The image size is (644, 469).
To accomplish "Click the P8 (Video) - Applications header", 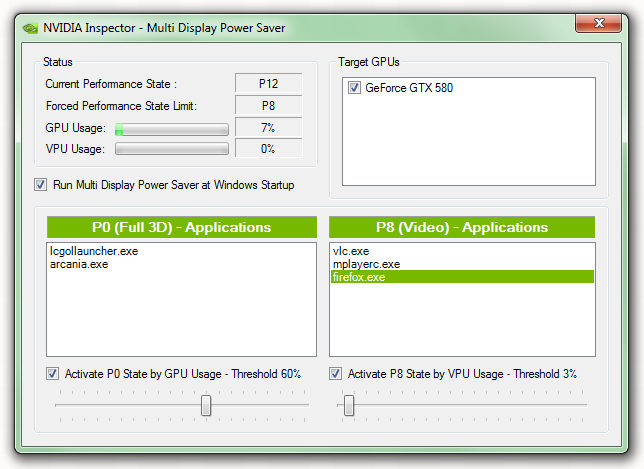I will click(x=462, y=227).
